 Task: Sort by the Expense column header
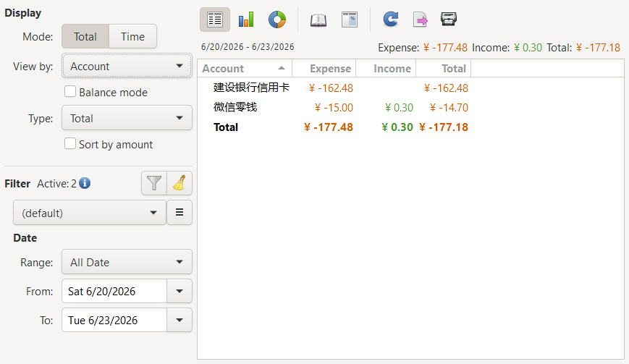click(324, 69)
